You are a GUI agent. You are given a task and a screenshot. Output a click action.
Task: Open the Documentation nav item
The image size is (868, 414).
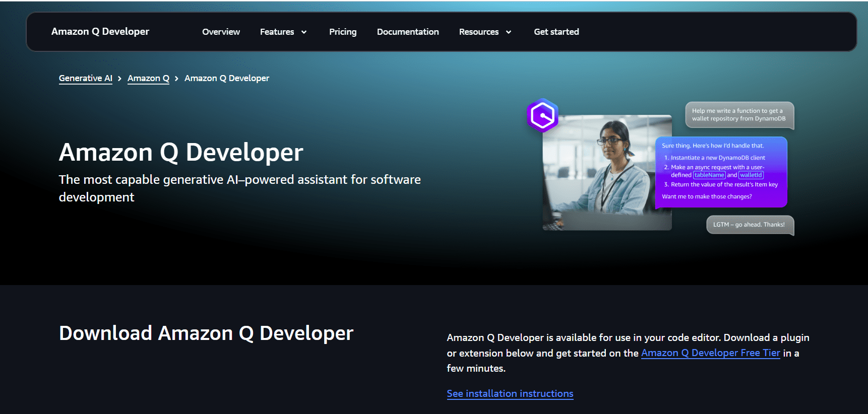click(x=408, y=32)
